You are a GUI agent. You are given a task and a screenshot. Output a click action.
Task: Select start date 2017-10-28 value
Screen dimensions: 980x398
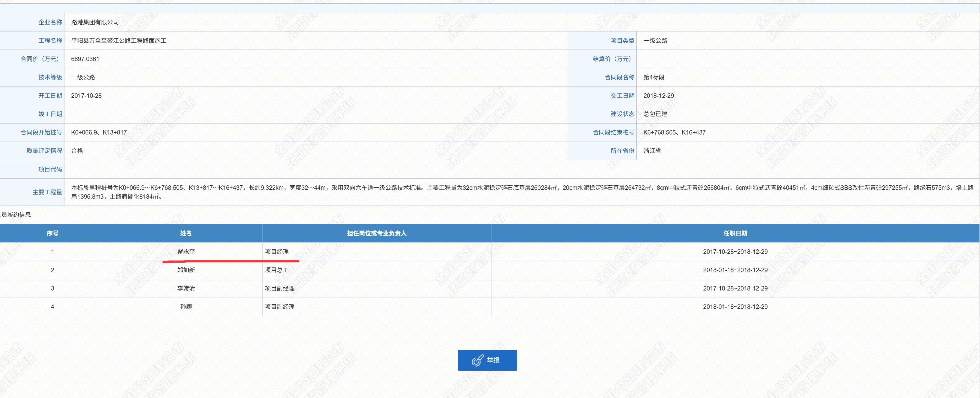pyautogui.click(x=86, y=96)
